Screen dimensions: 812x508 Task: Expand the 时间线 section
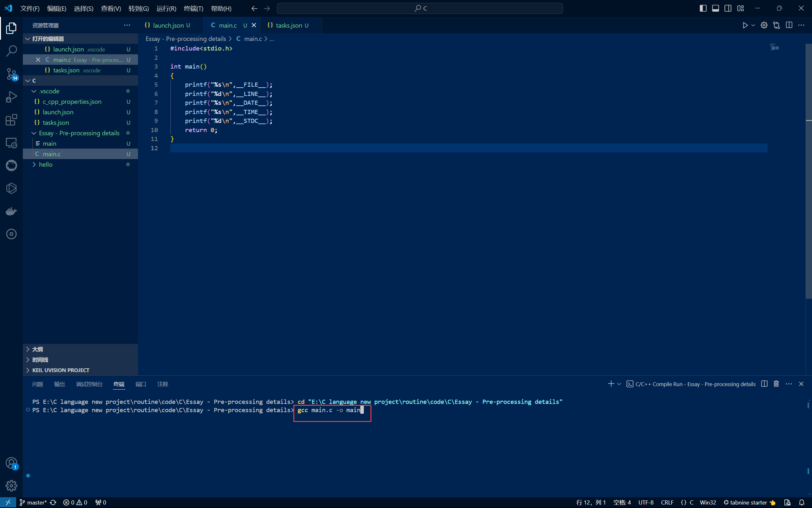tap(28, 359)
